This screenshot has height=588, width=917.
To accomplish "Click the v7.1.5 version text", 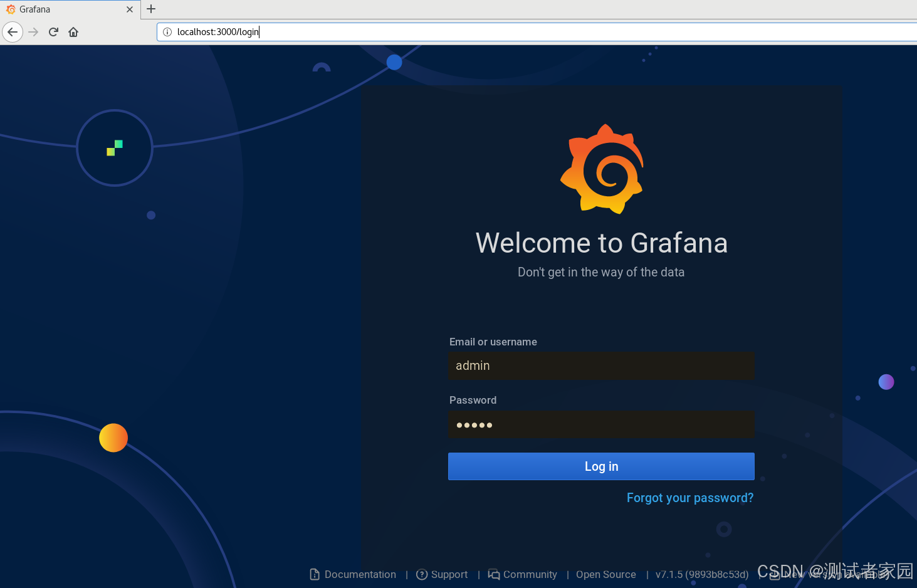I will coord(702,574).
